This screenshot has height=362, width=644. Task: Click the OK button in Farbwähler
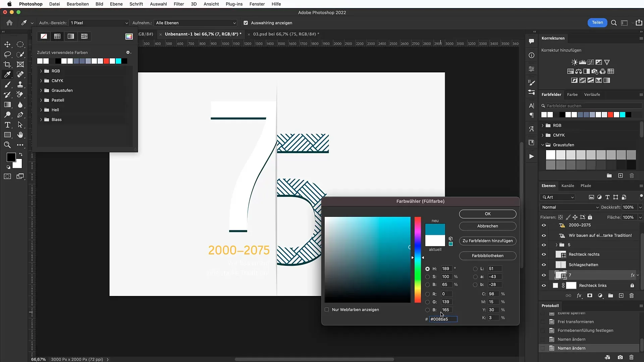[x=487, y=214]
